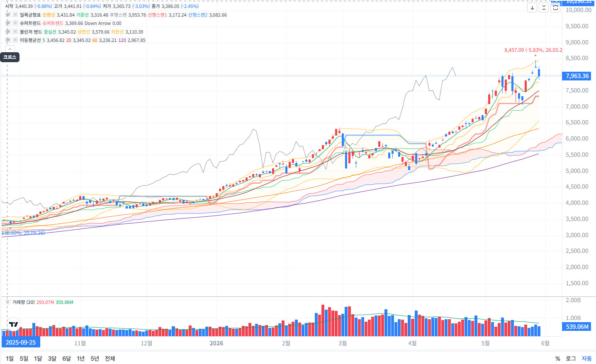Viewport: 596px width, 364px height.
Task: Click the 일목균형표 indicator name
Action: pyautogui.click(x=30, y=15)
